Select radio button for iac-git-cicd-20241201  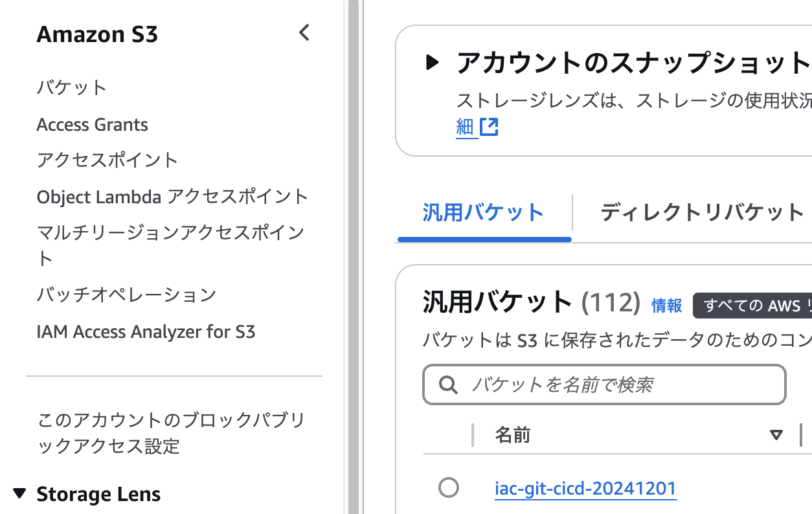448,487
